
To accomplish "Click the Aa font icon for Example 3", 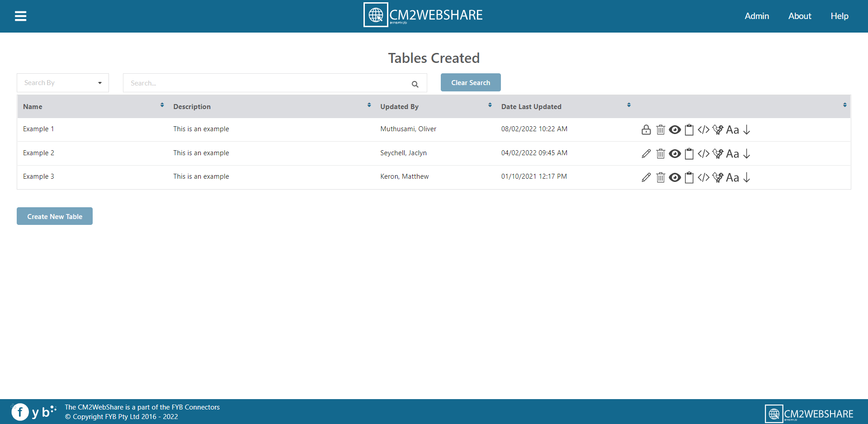I will click(732, 177).
